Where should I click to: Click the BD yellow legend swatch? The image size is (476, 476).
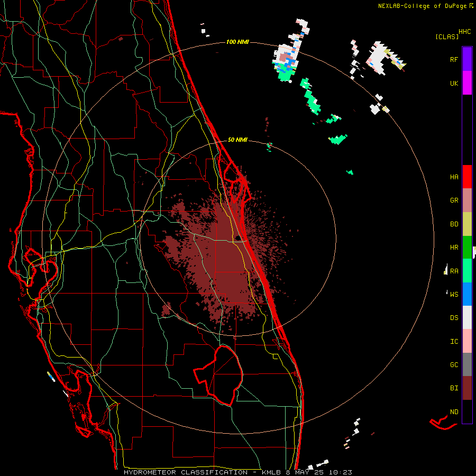[x=467, y=224]
